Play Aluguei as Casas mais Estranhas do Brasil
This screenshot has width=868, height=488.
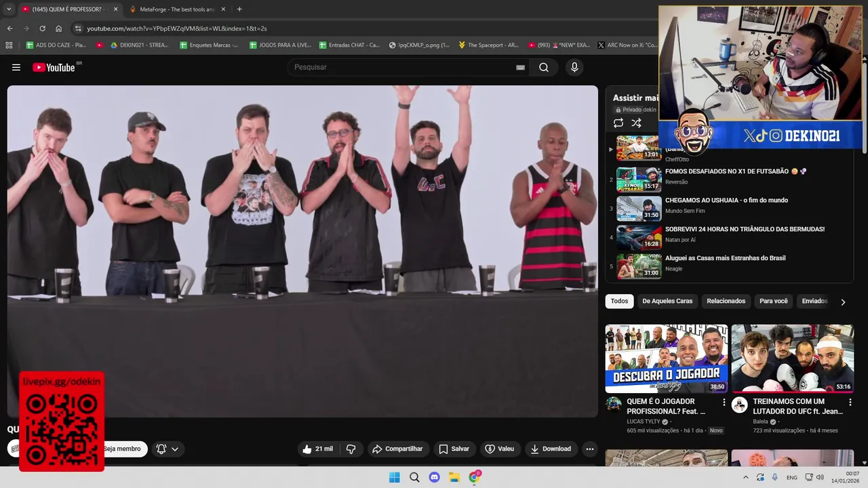725,258
